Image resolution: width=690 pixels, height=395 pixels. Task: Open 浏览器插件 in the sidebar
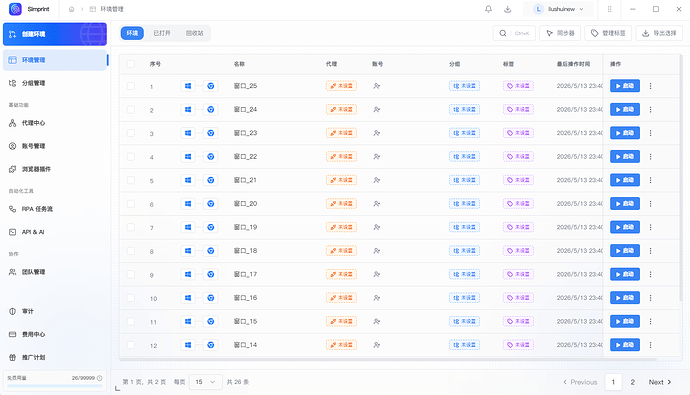click(55, 169)
